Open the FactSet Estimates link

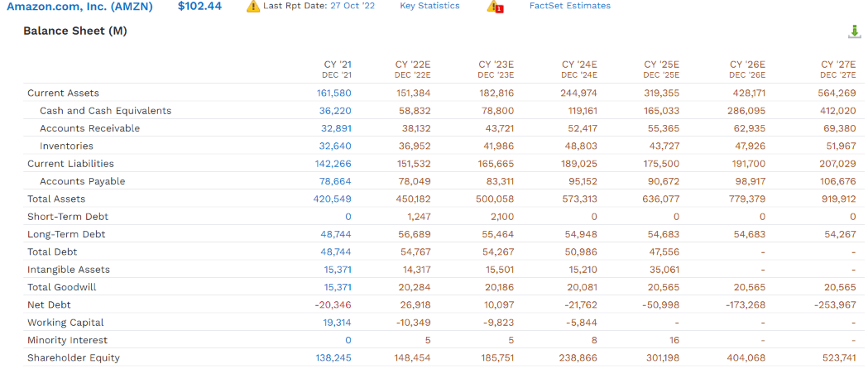point(569,6)
